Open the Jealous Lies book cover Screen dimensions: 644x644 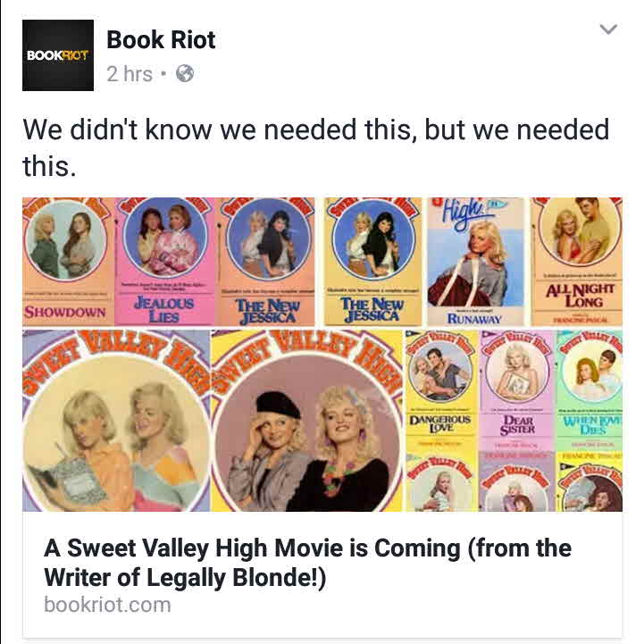(x=164, y=262)
